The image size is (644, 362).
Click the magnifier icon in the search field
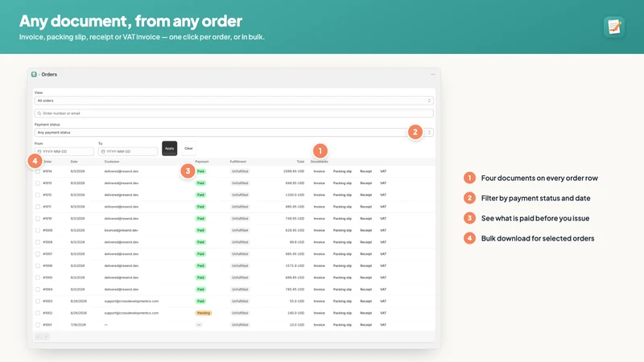point(39,113)
